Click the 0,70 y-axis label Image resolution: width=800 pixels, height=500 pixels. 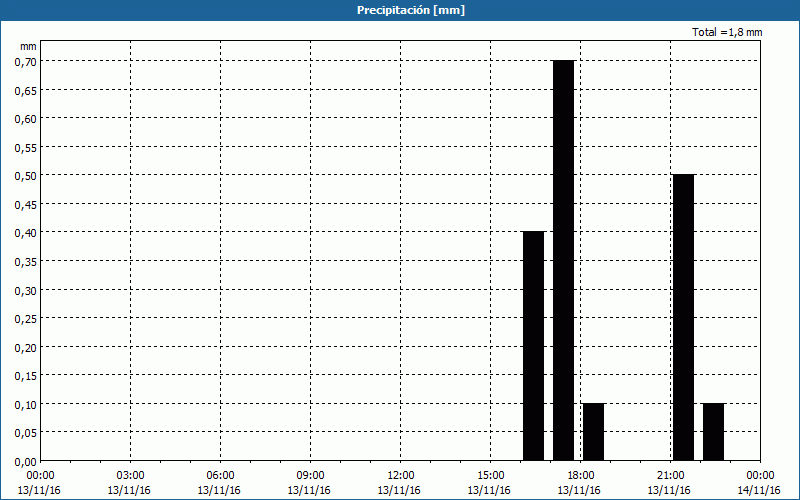pyautogui.click(x=25, y=61)
